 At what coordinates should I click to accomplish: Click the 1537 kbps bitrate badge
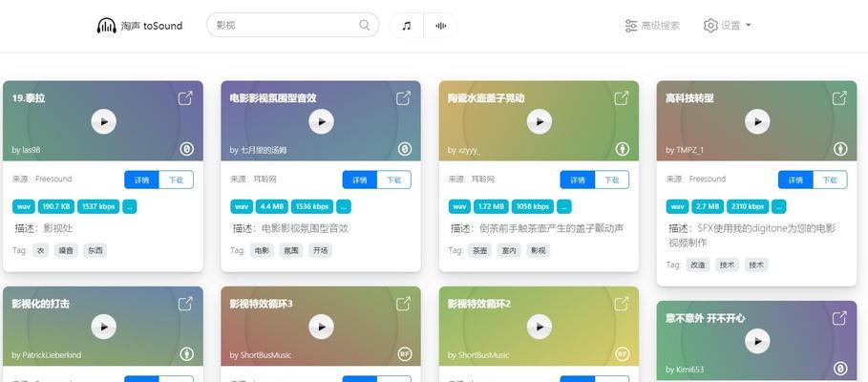pos(98,206)
